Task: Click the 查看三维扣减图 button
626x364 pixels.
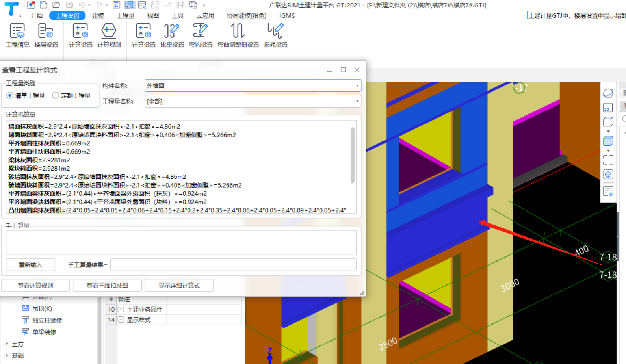Action: click(107, 285)
